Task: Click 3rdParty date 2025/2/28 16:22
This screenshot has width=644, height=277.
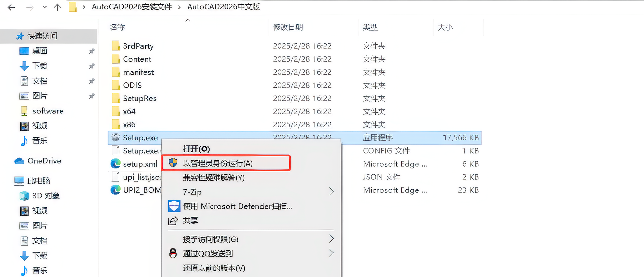Action: [x=302, y=46]
